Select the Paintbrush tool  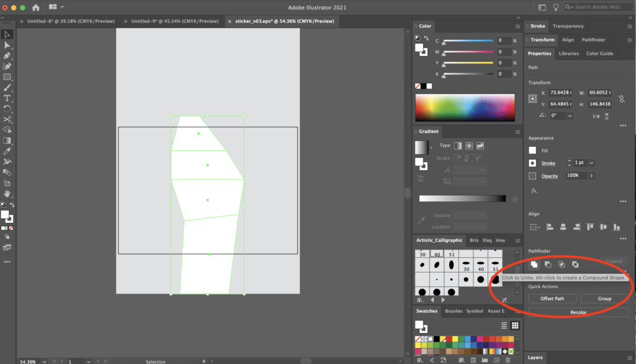[7, 88]
